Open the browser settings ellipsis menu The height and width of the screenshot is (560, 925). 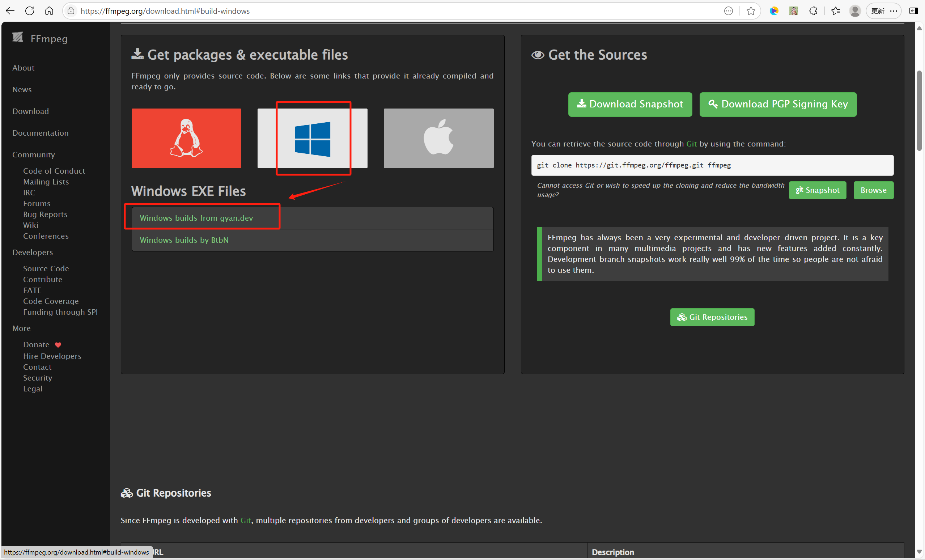[894, 11]
